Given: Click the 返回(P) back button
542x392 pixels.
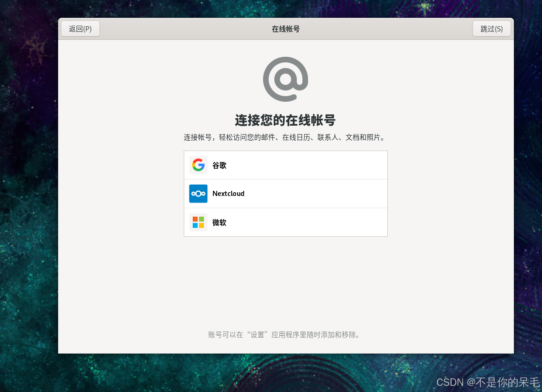Looking at the screenshot, I should pos(80,29).
